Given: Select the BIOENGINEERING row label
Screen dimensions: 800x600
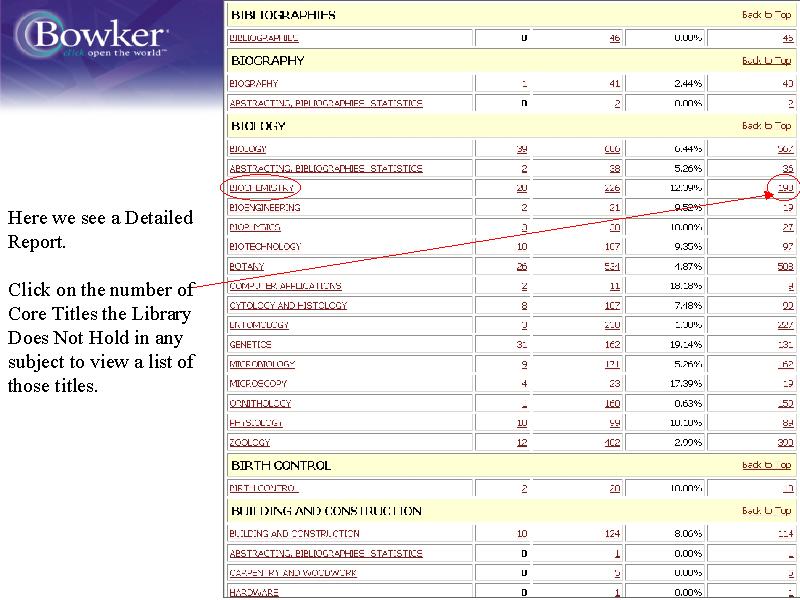Looking at the screenshot, I should 264,208.
